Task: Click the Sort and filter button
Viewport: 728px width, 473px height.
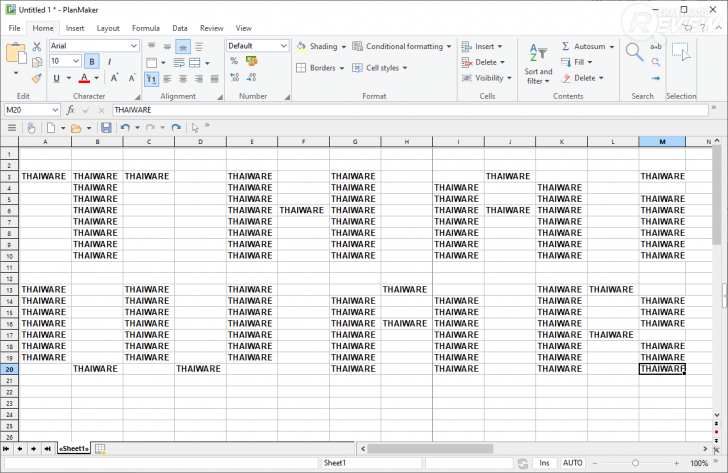Action: tap(538, 64)
